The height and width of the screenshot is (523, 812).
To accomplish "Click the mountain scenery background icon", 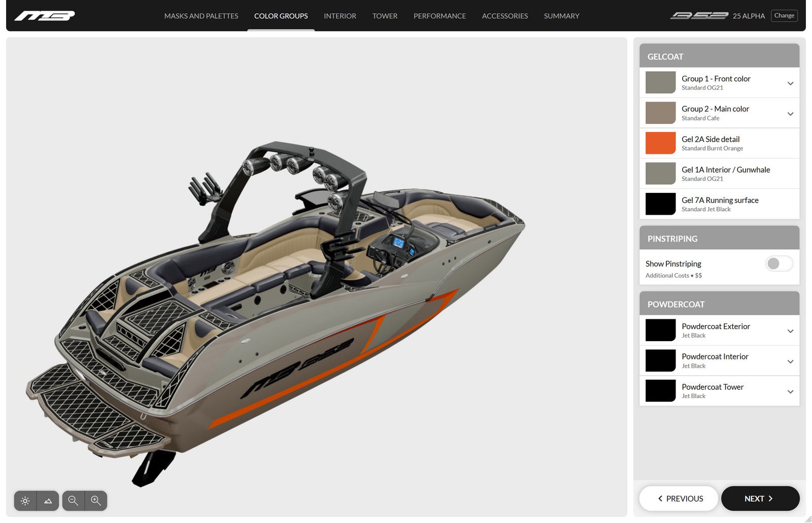I will pyautogui.click(x=48, y=501).
